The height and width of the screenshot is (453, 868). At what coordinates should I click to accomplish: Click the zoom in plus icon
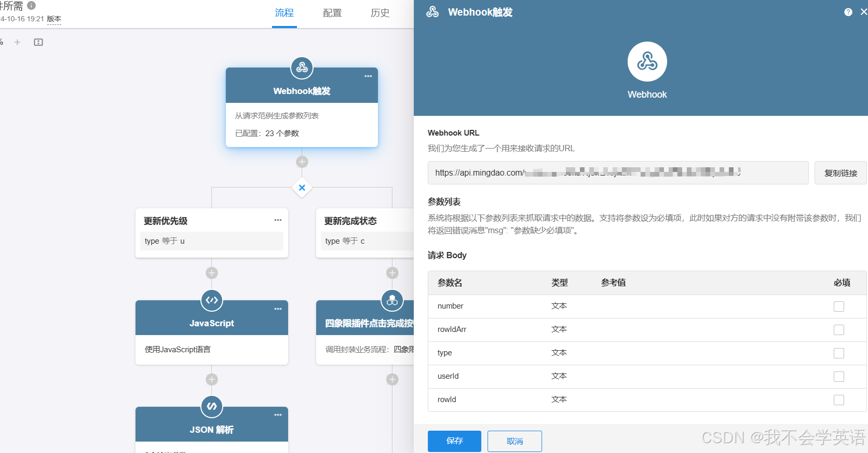18,42
